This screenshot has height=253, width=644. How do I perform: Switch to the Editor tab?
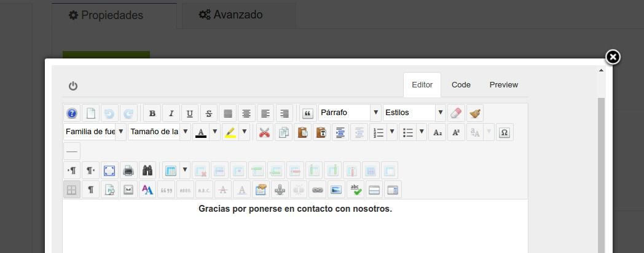422,85
